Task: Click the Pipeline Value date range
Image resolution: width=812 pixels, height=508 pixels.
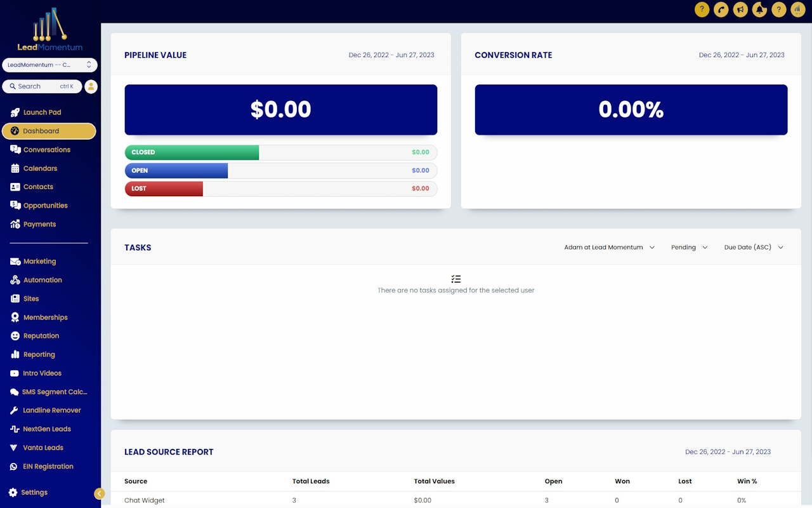Action: (391, 55)
